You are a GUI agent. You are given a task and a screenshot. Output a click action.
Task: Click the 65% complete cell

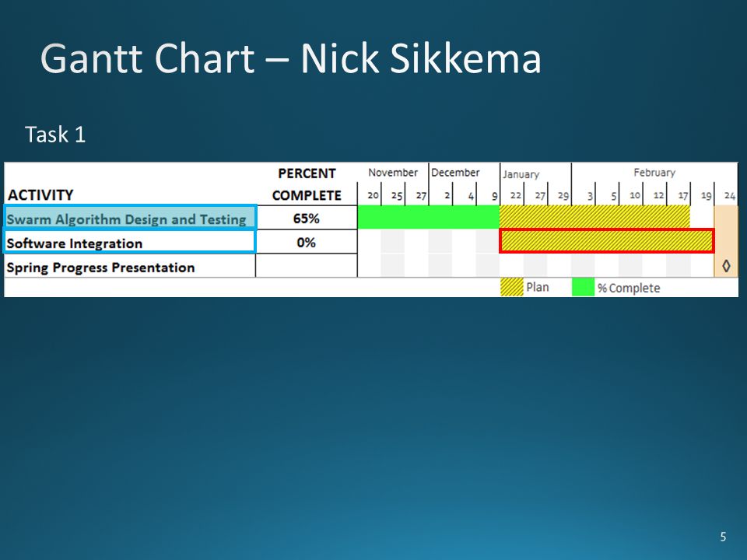coord(307,219)
